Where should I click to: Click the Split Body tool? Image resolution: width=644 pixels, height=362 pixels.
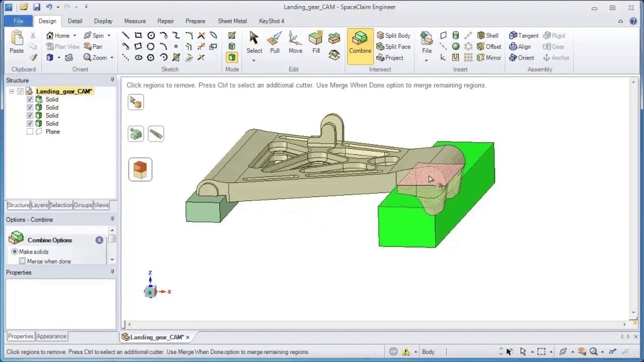pyautogui.click(x=393, y=36)
